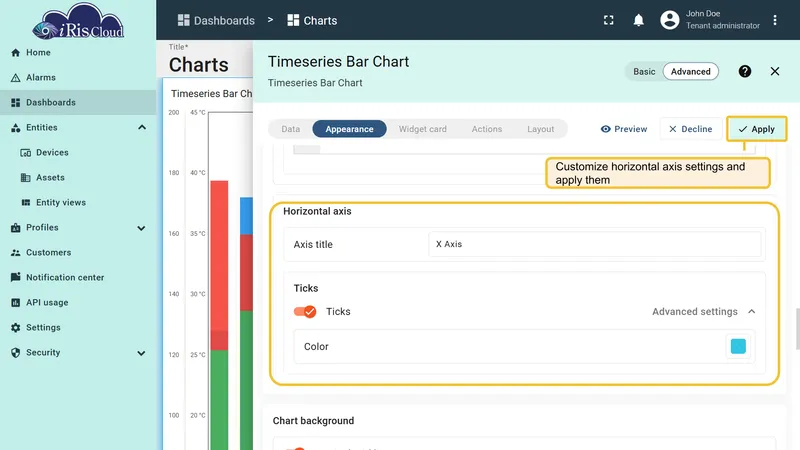Screen dimensions: 800x450
Task: Collapse the Entities menu section
Action: coord(142,128)
